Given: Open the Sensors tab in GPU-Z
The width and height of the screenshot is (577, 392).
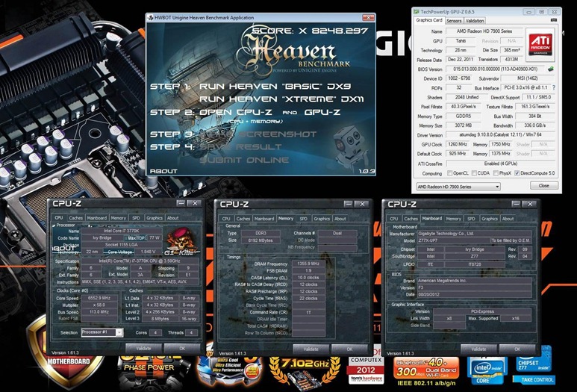Looking at the screenshot, I should tap(454, 21).
